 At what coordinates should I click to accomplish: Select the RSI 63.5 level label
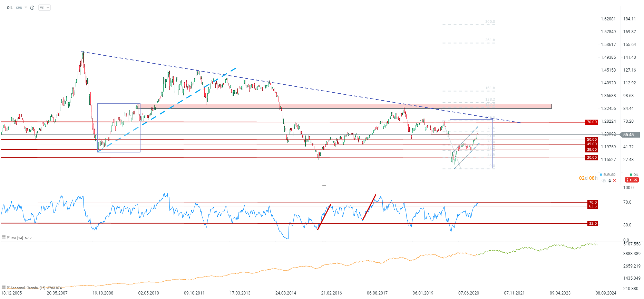pyautogui.click(x=593, y=206)
